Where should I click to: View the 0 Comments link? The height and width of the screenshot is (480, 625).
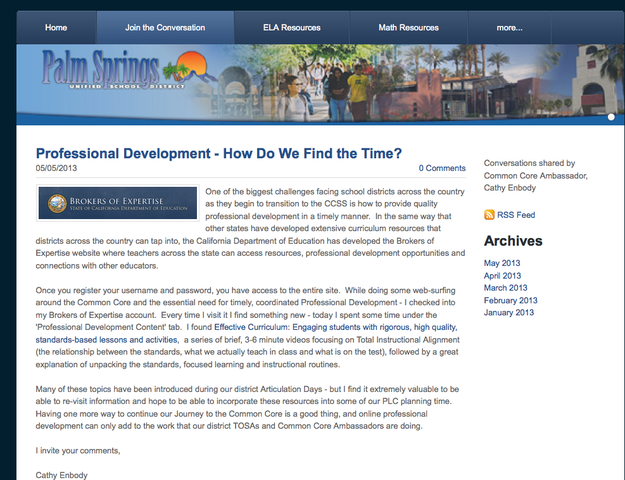pyautogui.click(x=442, y=168)
